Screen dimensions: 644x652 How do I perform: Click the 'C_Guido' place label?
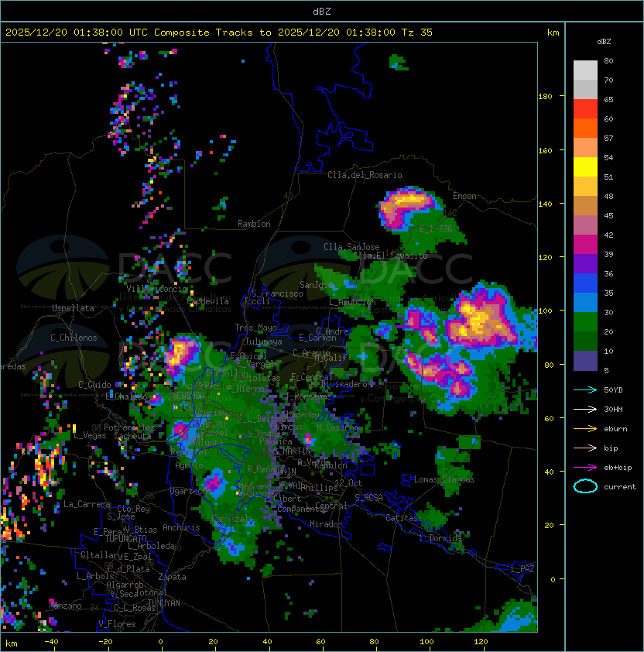pos(94,385)
